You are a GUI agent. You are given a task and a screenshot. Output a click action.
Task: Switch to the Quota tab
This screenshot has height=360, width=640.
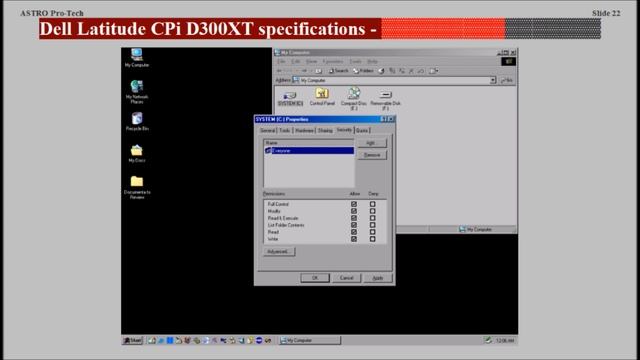(362, 131)
